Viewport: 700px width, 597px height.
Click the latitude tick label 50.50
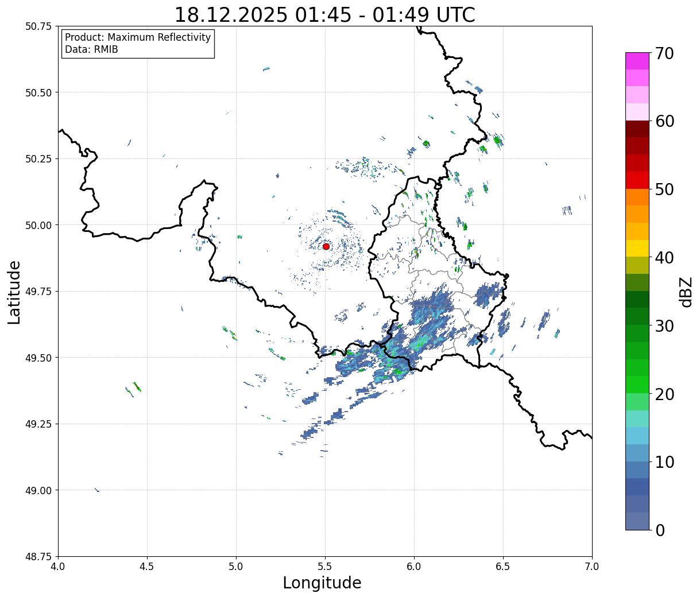tap(38, 92)
